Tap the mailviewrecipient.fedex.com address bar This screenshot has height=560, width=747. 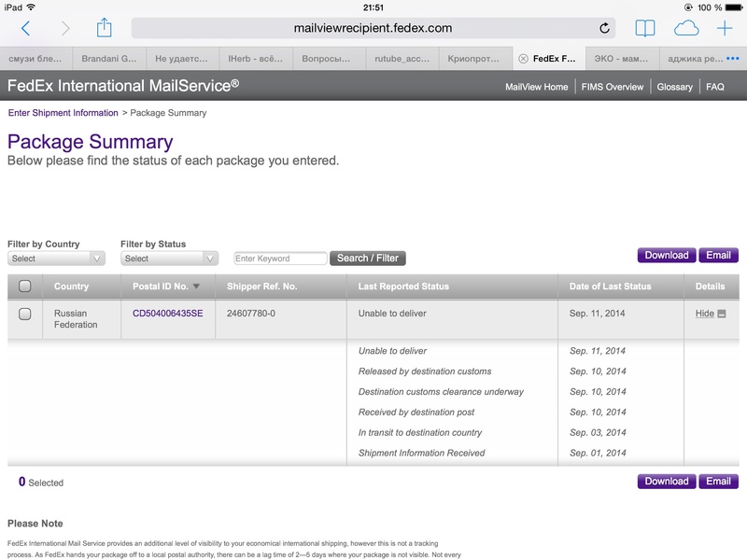point(373,28)
